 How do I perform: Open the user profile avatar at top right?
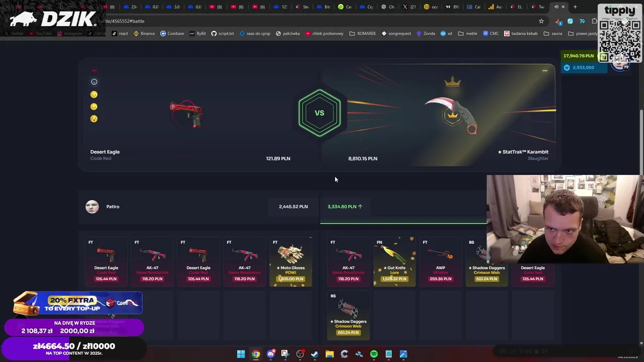click(620, 63)
